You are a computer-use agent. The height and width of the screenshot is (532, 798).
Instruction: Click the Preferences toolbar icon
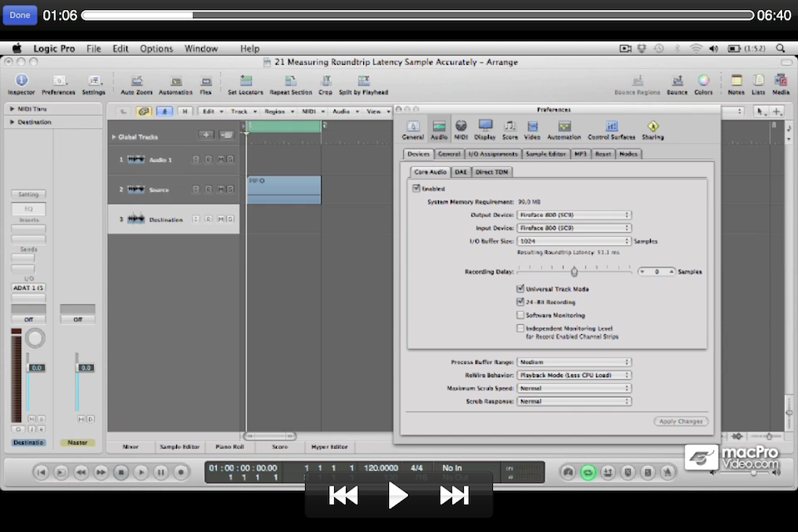coord(58,84)
